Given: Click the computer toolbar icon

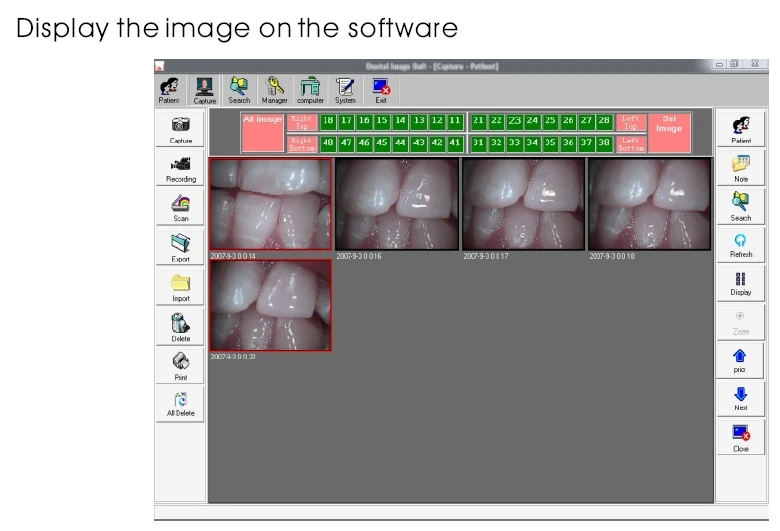Looking at the screenshot, I should pyautogui.click(x=310, y=90).
